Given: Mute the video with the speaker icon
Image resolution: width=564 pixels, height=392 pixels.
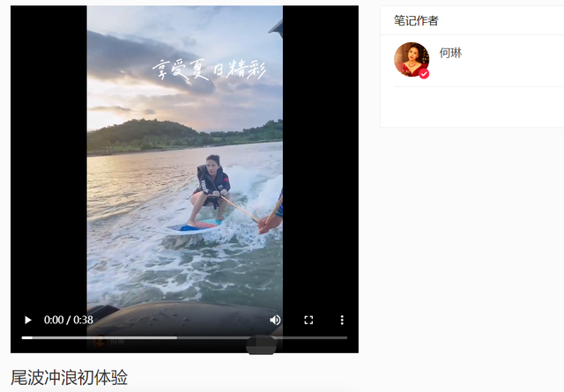Looking at the screenshot, I should [275, 320].
